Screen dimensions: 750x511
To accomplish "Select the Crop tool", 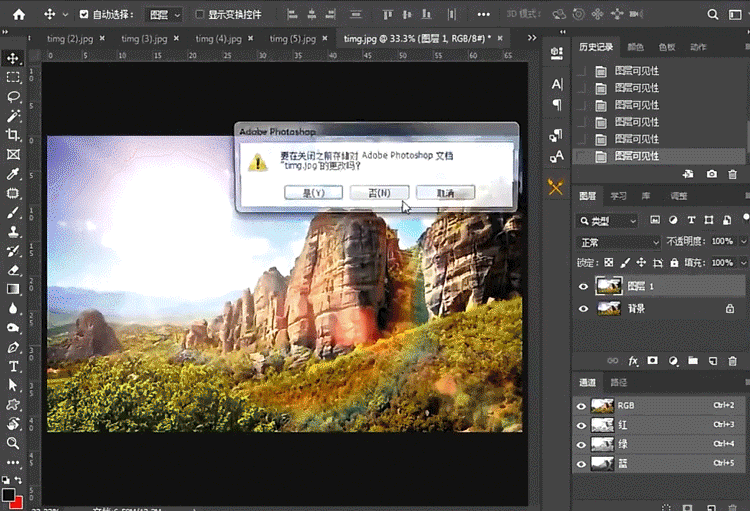I will 13,135.
